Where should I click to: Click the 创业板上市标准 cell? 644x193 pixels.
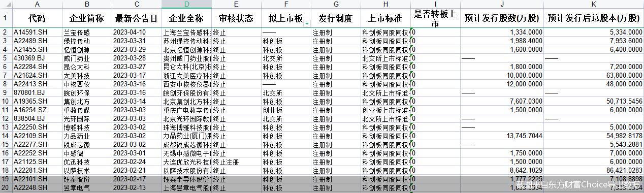tap(385, 110)
